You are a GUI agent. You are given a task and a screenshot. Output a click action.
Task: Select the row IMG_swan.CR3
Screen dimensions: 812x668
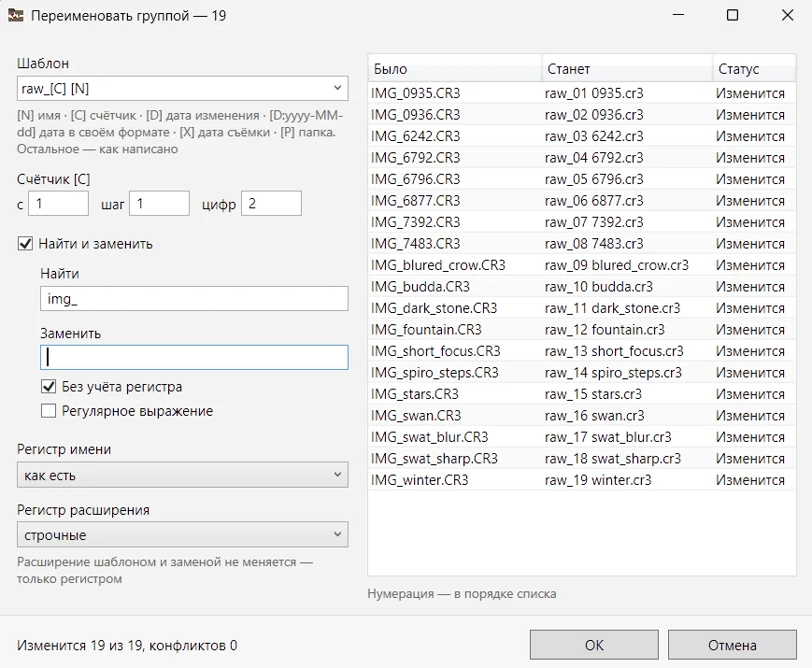point(582,416)
